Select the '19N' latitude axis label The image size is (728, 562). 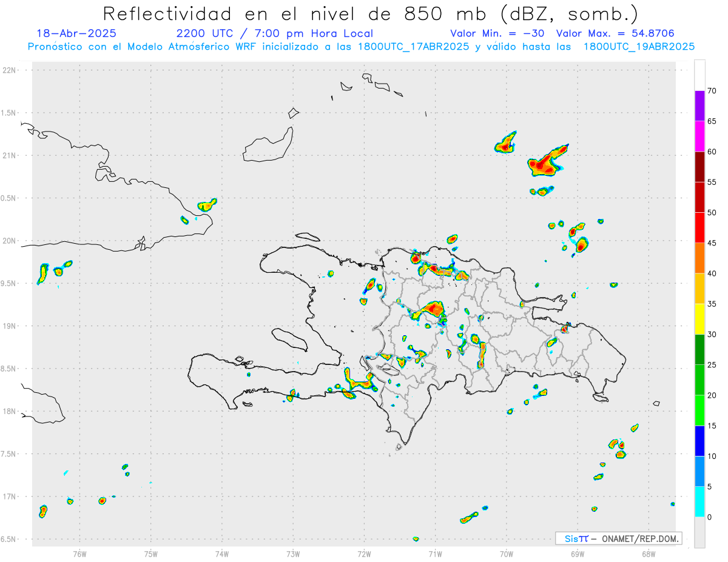(x=10, y=326)
